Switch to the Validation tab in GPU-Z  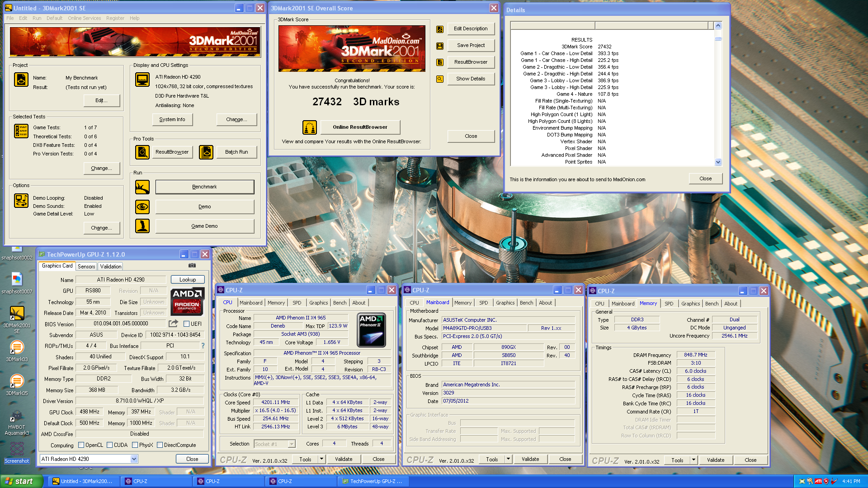point(111,267)
